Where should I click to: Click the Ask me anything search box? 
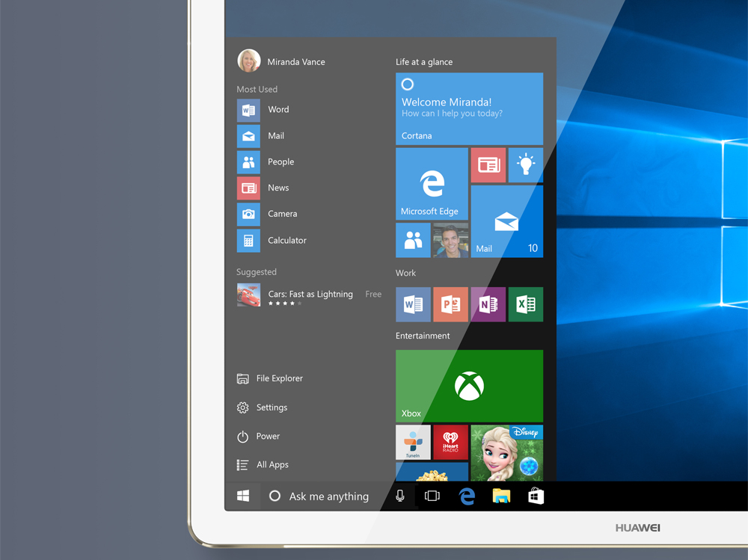[x=328, y=496]
